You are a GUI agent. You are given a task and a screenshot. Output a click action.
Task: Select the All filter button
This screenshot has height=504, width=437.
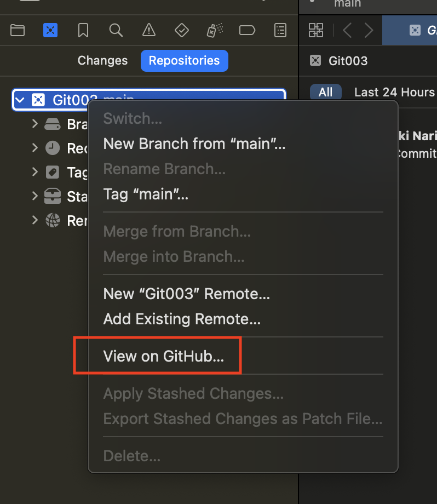coord(325,92)
